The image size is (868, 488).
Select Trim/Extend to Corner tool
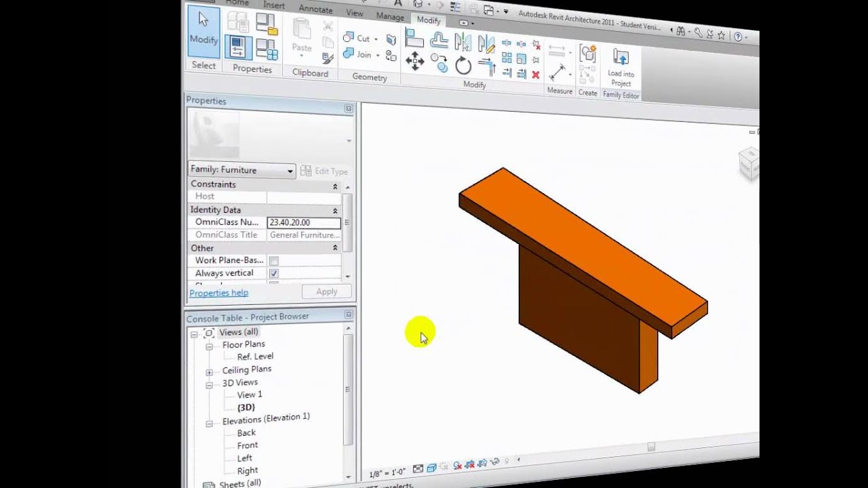[487, 67]
